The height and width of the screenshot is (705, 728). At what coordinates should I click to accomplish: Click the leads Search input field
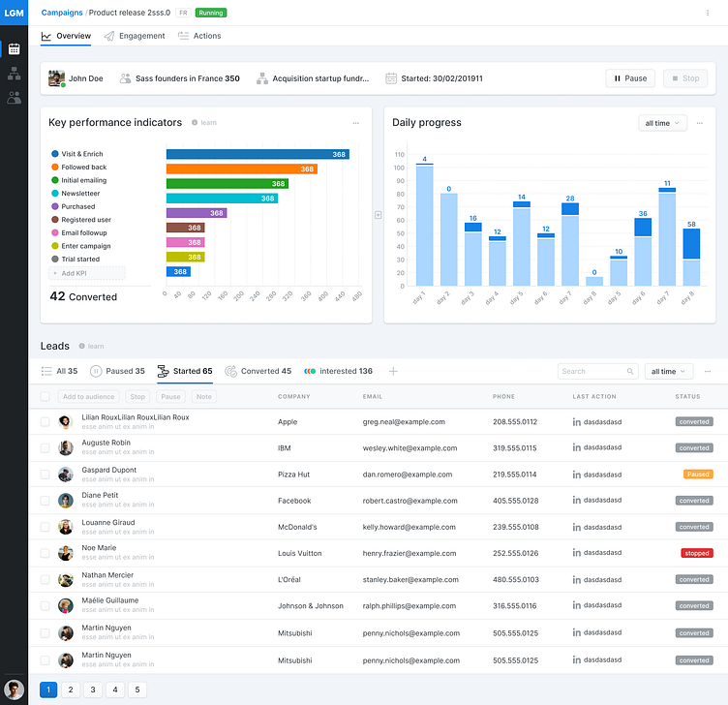(591, 371)
